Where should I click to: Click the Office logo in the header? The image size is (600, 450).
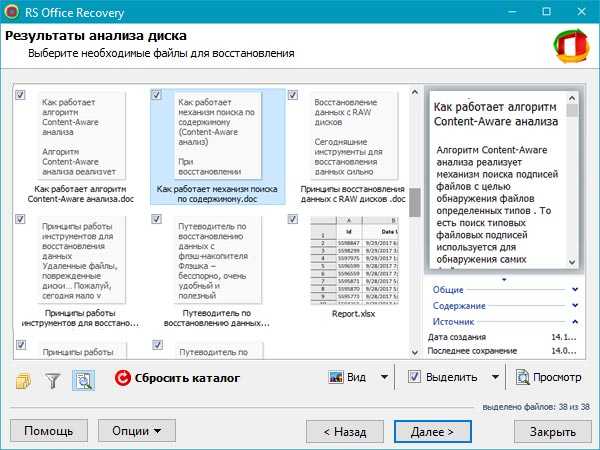point(572,46)
